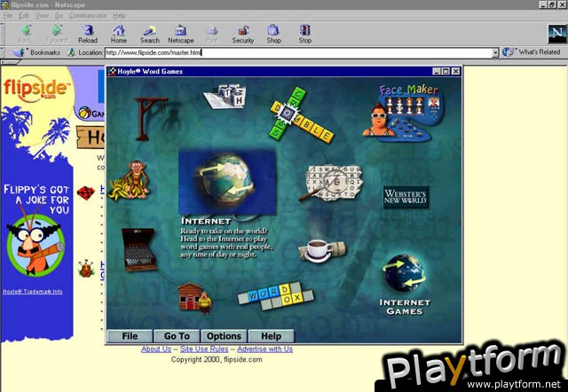Viewport: 568px width, 392px height.
Task: Open Netscape Edit menu
Action: click(x=24, y=16)
